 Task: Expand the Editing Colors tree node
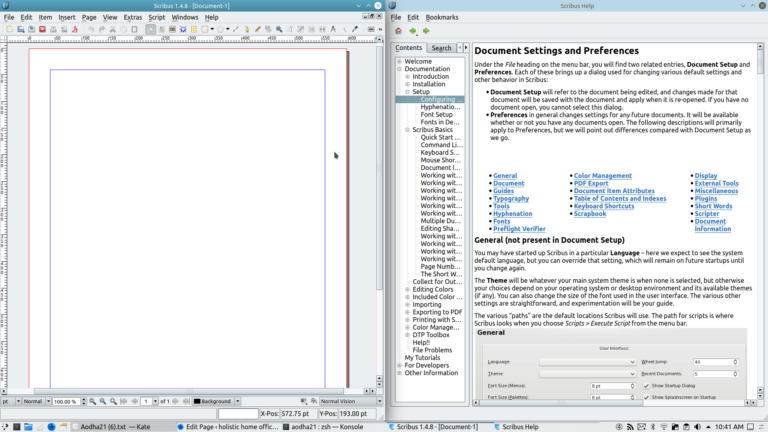[x=408, y=289]
